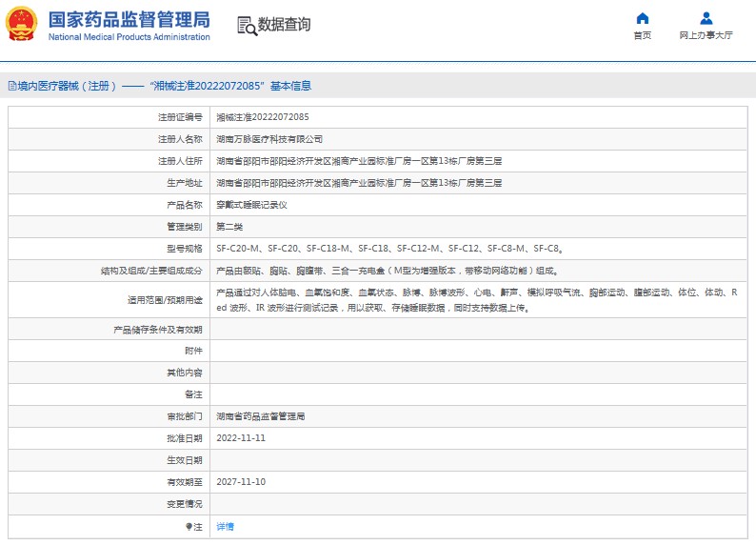This screenshot has width=756, height=545.
Task: Click expiry date 2027-11-10
Action: 241,482
